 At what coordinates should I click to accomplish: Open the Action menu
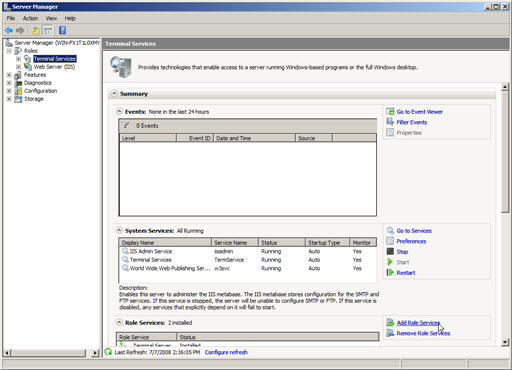30,18
